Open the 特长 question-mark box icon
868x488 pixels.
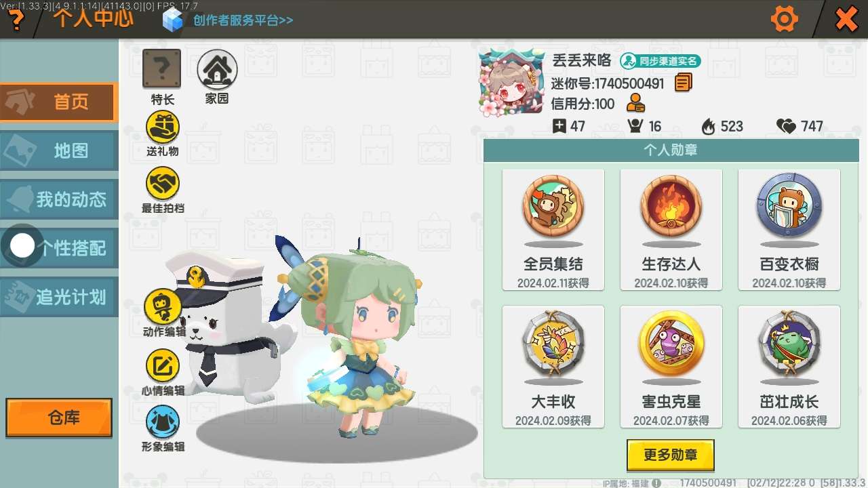click(x=161, y=69)
